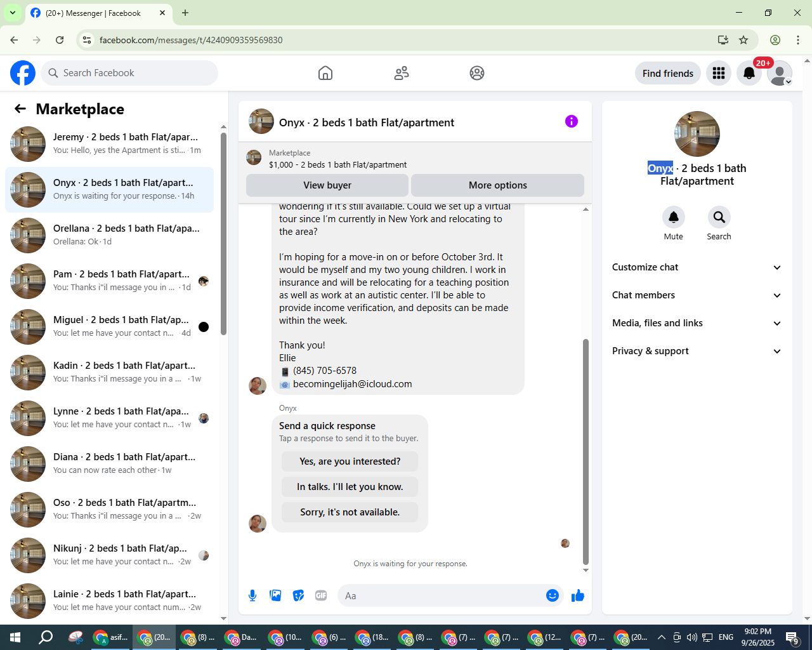Screen dimensions: 812x650
Task: Open Oso's conversation
Action: 109,510
